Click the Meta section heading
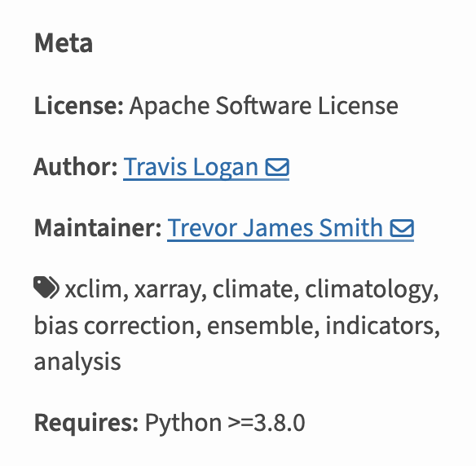The width and height of the screenshot is (476, 466). pos(64,43)
